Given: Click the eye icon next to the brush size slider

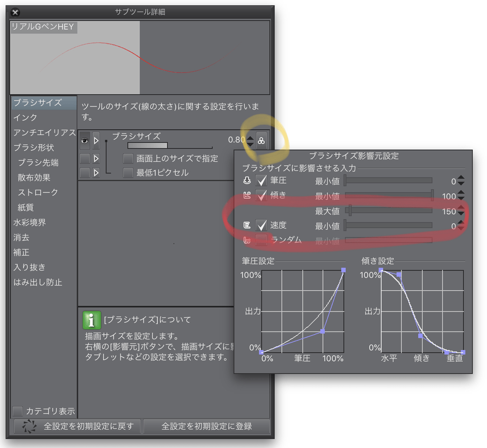Looking at the screenshot, I should [x=85, y=141].
